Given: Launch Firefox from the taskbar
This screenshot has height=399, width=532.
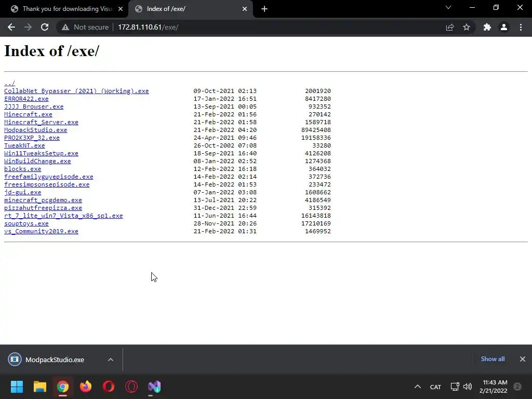Looking at the screenshot, I should [86, 387].
